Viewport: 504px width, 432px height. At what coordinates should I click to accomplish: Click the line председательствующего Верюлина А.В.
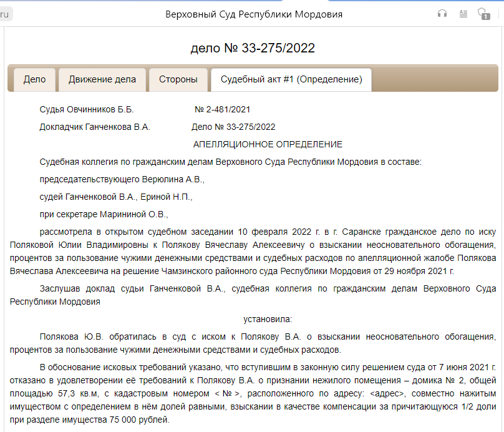pyautogui.click(x=122, y=180)
